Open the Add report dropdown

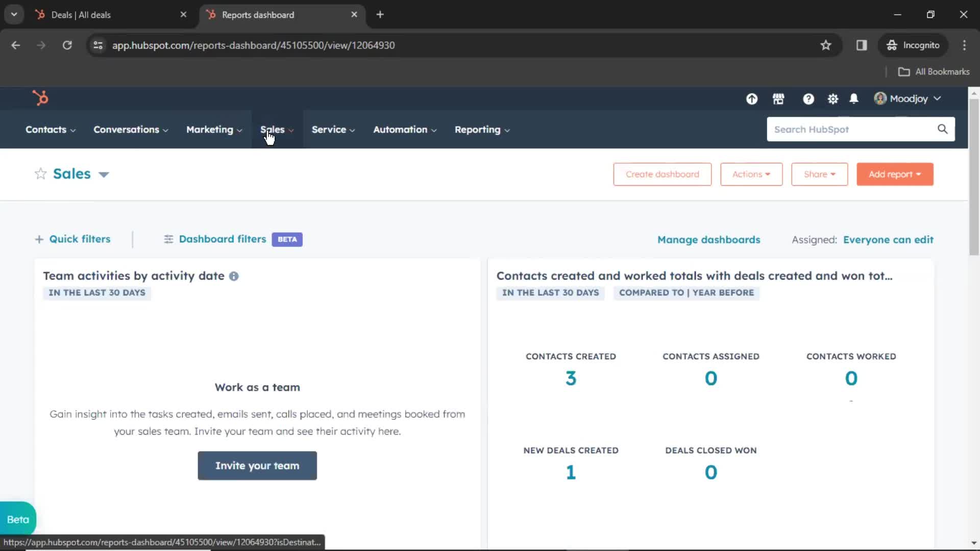tap(895, 174)
